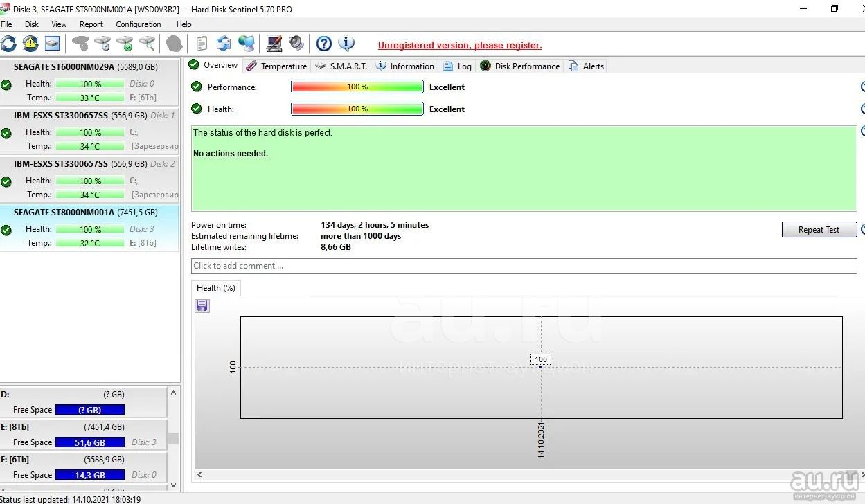Select IBM-ESXS ST3300657SS labeled Disk: 2
This screenshot has height=504, width=865.
(x=89, y=180)
